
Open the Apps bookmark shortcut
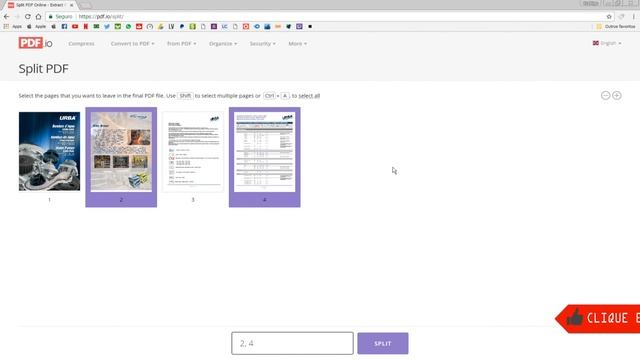point(13,27)
